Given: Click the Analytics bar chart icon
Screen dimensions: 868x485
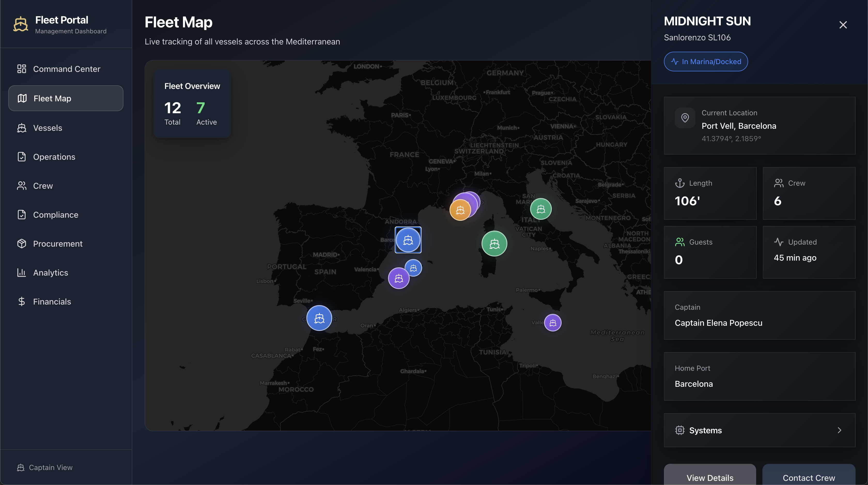Looking at the screenshot, I should click(x=21, y=272).
